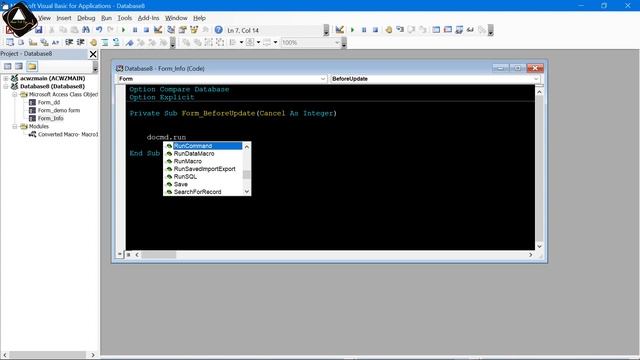
Task: Open the Immediate Window icon in Debug toolbar
Action: pyautogui.click(x=448, y=30)
